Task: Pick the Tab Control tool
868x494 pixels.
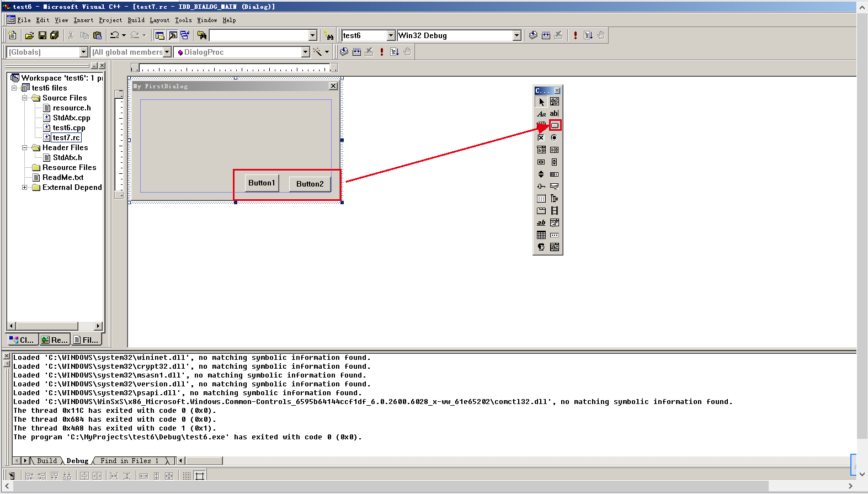Action: click(541, 211)
